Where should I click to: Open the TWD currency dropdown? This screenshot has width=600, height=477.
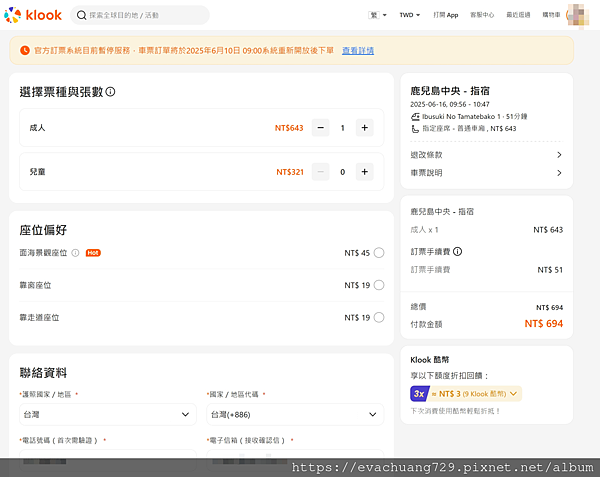pos(409,15)
